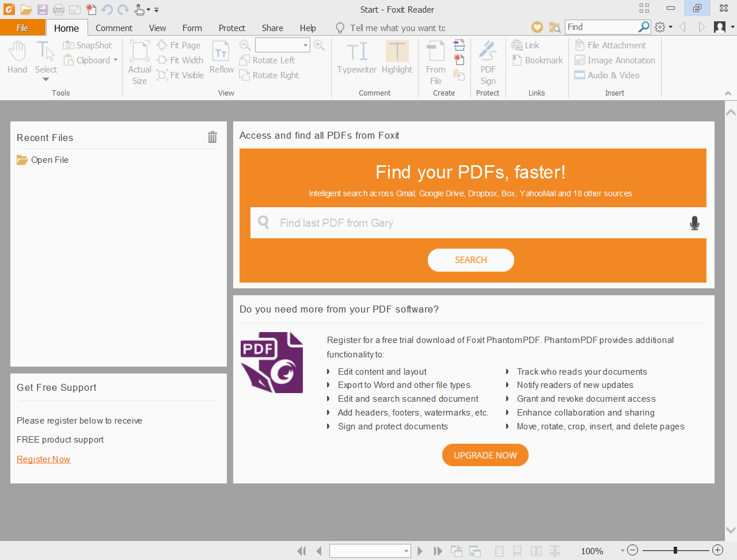The image size is (737, 560).
Task: Click the Actual Size view button
Action: point(140,63)
